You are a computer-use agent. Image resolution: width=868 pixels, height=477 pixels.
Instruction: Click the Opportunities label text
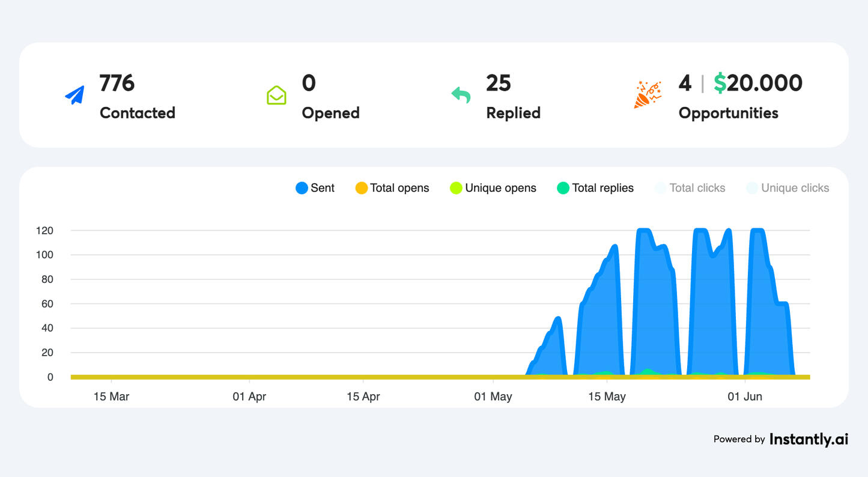[x=728, y=113]
